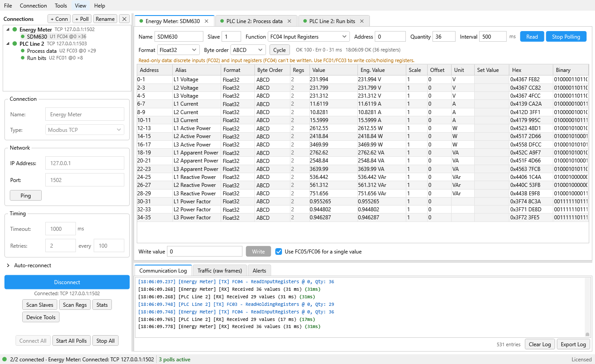
Task: Click the Stop All button
Action: tap(106, 340)
